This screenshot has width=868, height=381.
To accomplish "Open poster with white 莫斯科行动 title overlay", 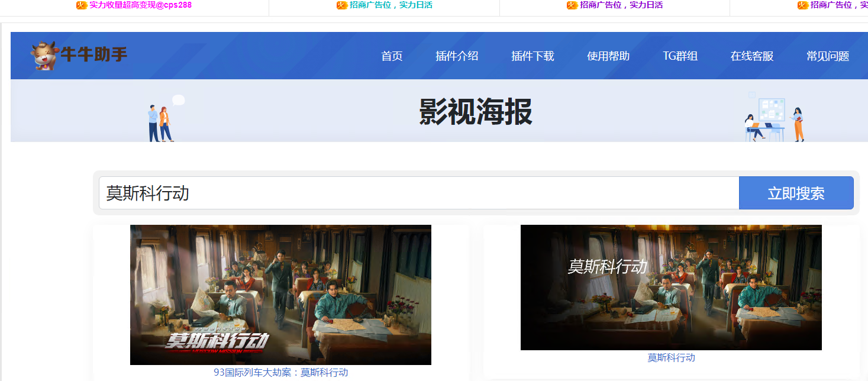I will 671,288.
